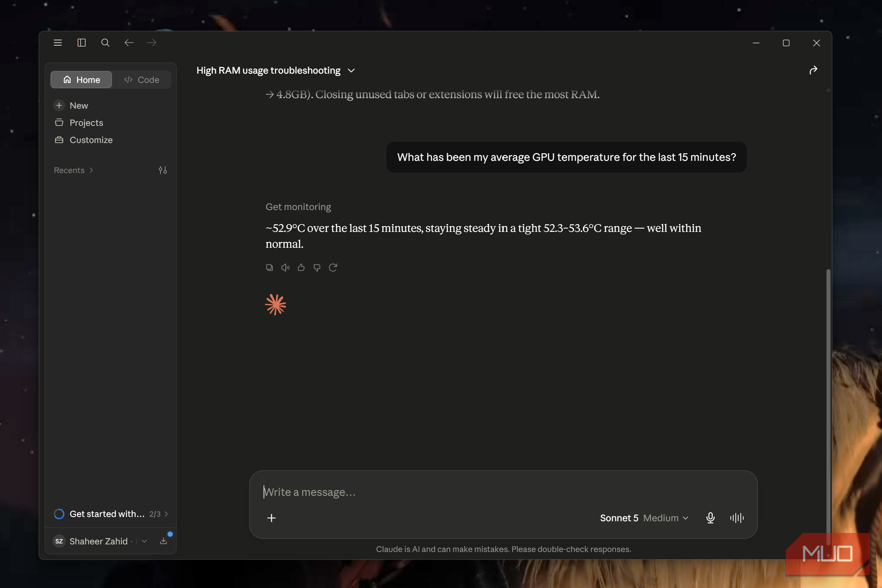Open the Sonnet 5 Medium model selector
This screenshot has width=882, height=588.
point(644,518)
